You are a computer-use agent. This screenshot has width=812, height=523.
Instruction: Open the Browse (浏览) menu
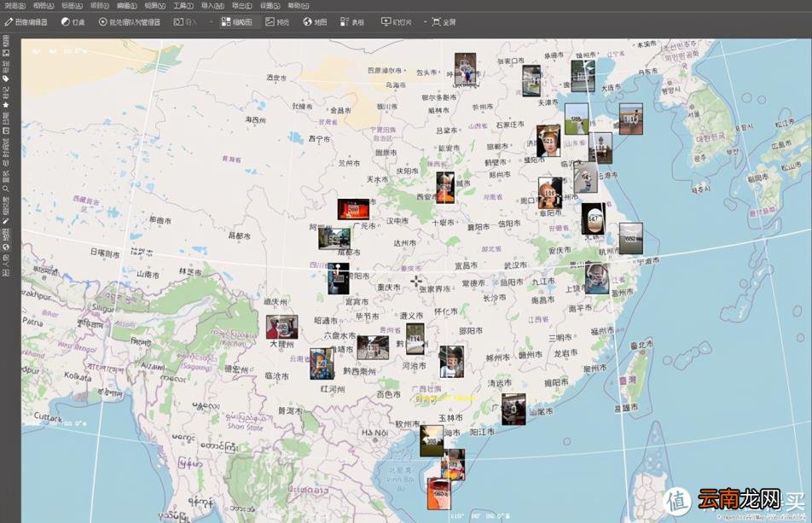(14, 6)
